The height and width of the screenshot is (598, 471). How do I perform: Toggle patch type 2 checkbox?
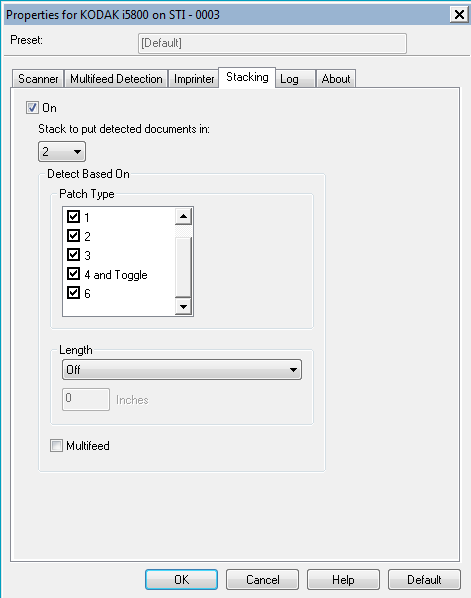pos(73,236)
